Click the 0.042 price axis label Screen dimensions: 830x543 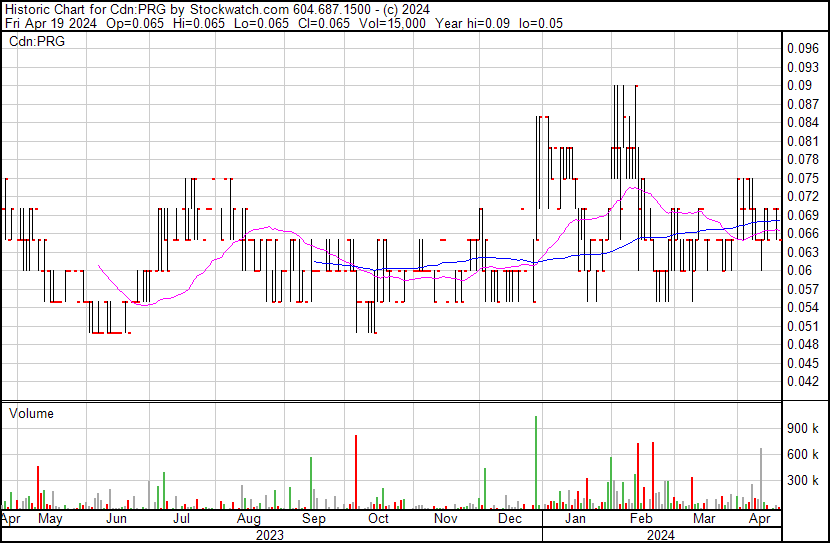click(x=801, y=381)
